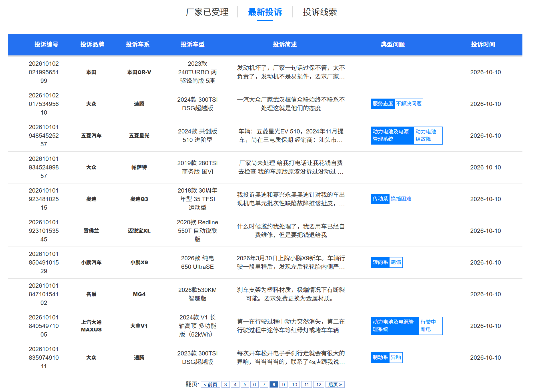Select the 最新投诉 tab

pos(265,12)
